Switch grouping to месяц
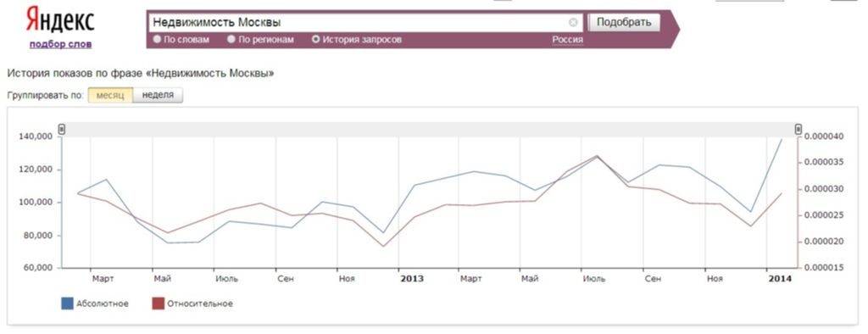The width and height of the screenshot is (868, 334). [x=110, y=95]
